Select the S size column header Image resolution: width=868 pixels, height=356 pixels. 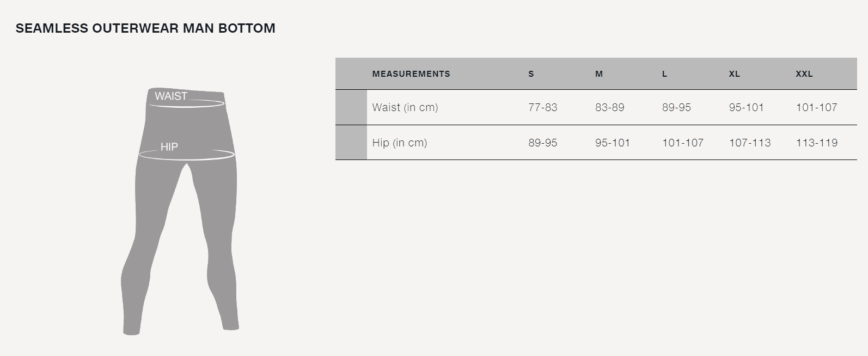click(531, 74)
